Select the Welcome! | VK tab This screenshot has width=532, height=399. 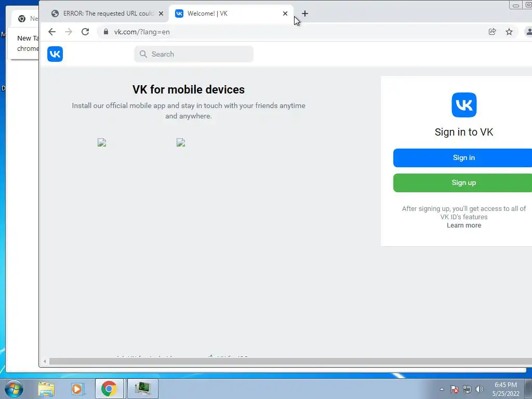[231, 14]
